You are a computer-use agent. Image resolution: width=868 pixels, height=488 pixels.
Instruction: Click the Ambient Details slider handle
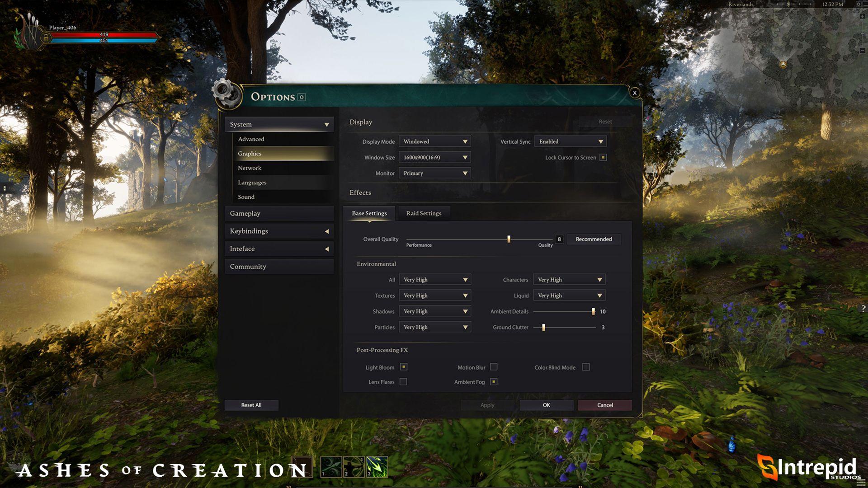tap(593, 311)
